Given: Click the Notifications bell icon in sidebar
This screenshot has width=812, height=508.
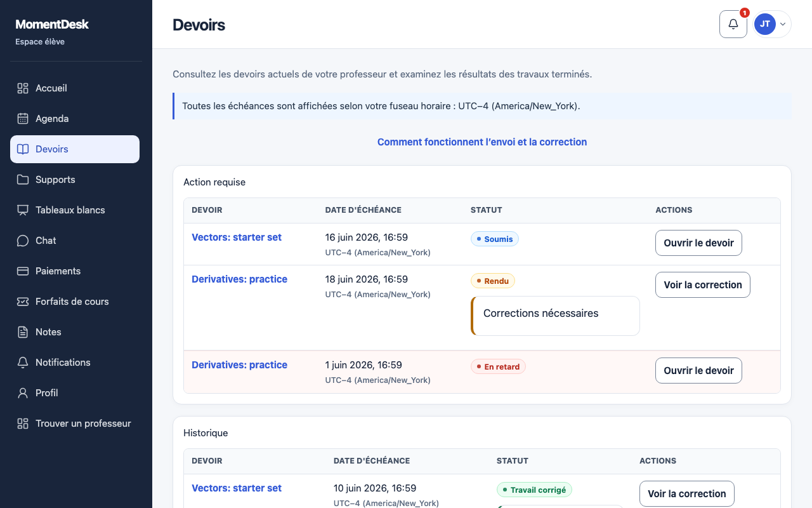Looking at the screenshot, I should (x=23, y=363).
